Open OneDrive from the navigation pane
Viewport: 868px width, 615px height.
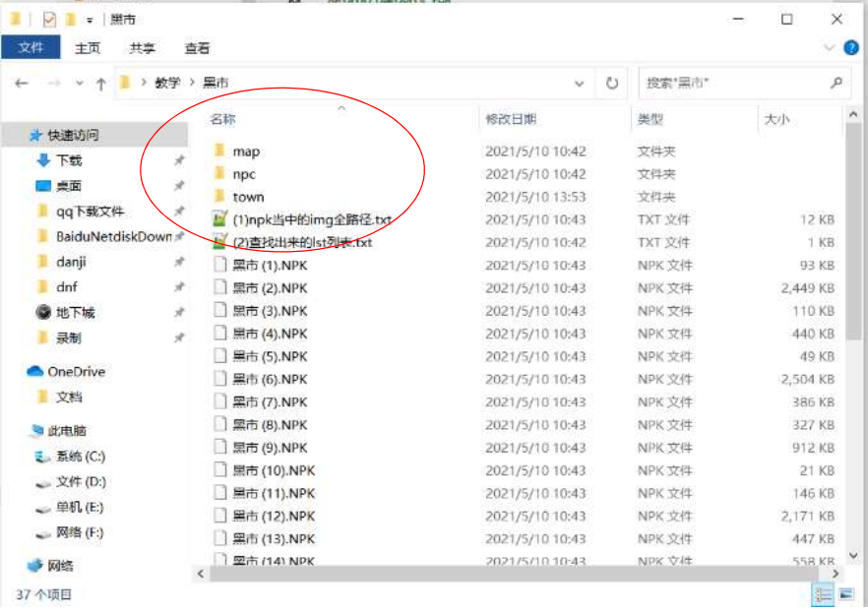click(x=76, y=371)
